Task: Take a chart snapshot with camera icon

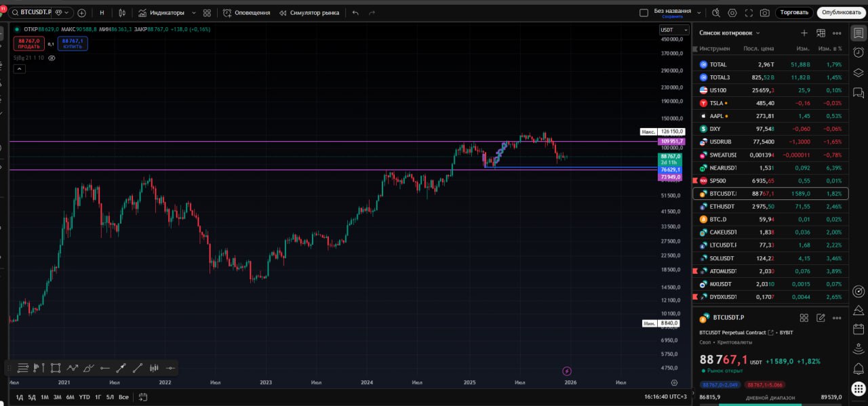Action: pos(764,13)
